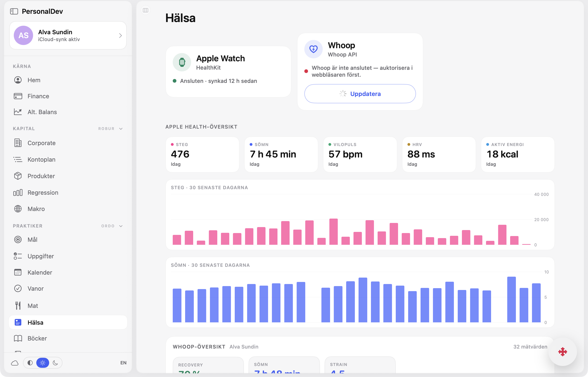Image resolution: width=588 pixels, height=377 pixels.
Task: Click the column layout icon beside Hälsa title
Action: click(145, 10)
